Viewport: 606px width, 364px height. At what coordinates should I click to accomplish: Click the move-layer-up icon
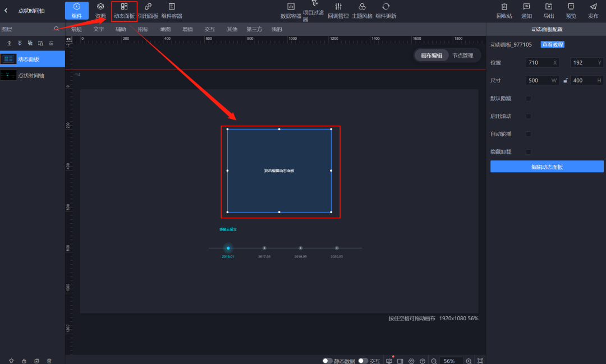pyautogui.click(x=30, y=43)
